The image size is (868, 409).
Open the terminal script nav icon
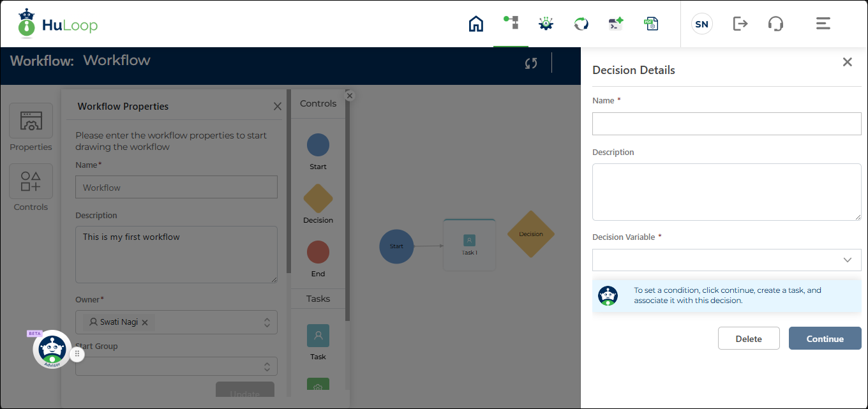616,24
